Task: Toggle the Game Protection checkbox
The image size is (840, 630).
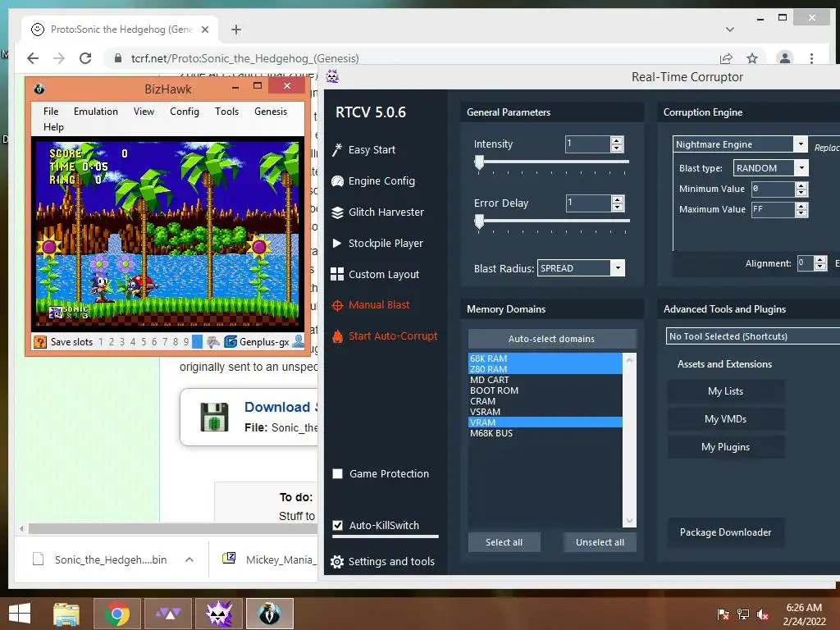Action: (337, 473)
